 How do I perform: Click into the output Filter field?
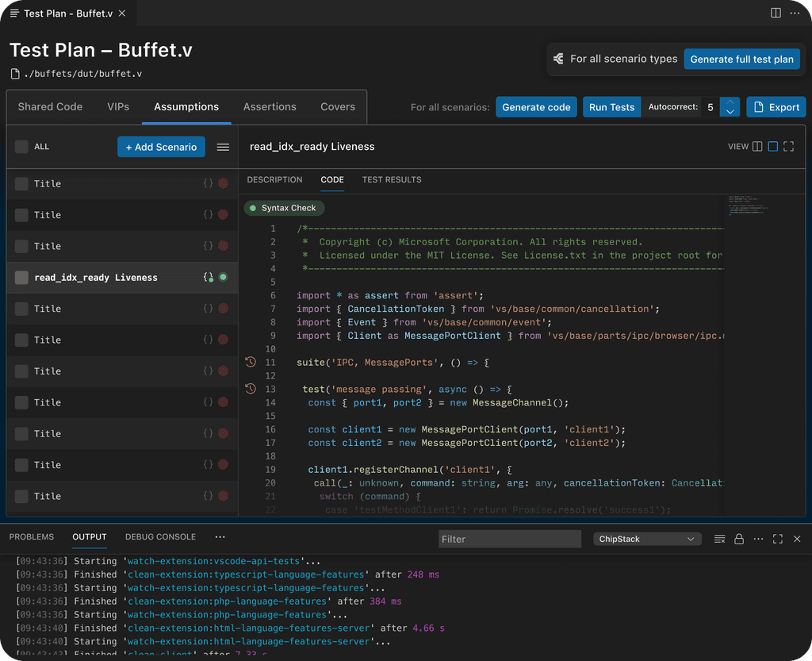click(x=510, y=539)
